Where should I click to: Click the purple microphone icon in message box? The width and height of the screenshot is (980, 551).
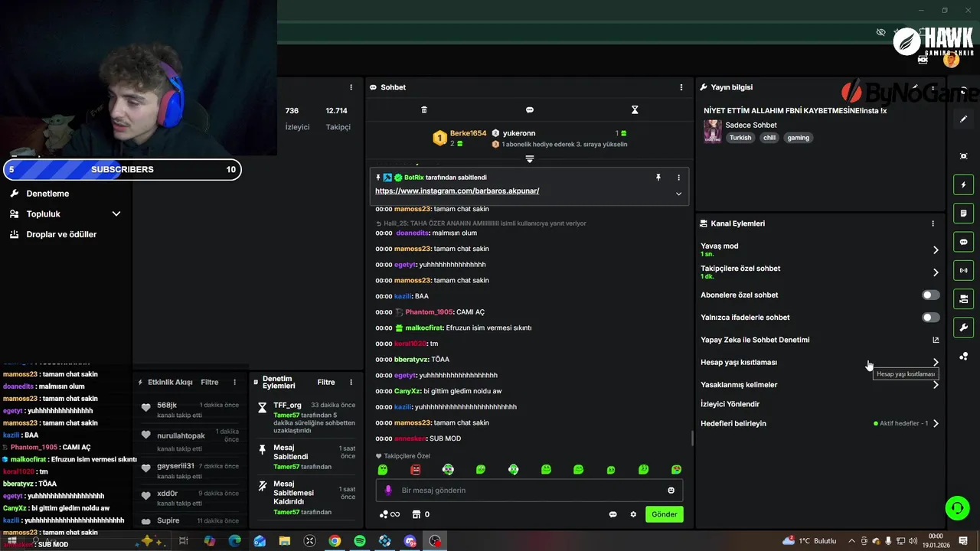[388, 490]
